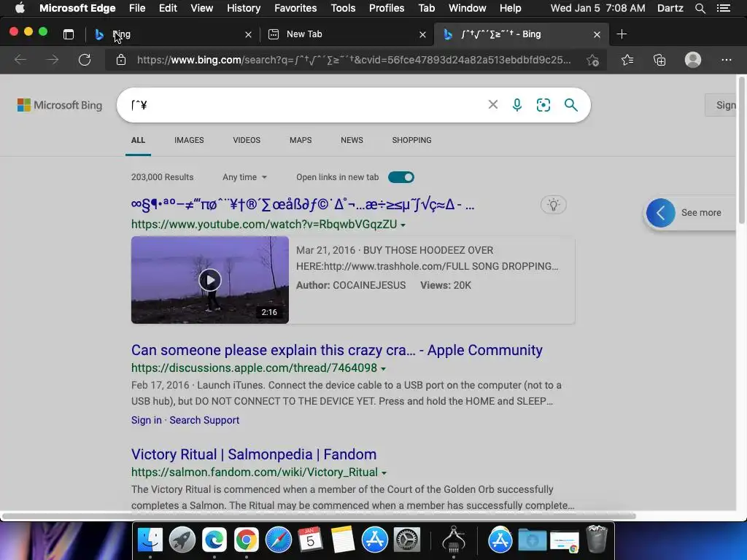Switch to the MAPS search tab
This screenshot has height=560, width=747.
301,140
